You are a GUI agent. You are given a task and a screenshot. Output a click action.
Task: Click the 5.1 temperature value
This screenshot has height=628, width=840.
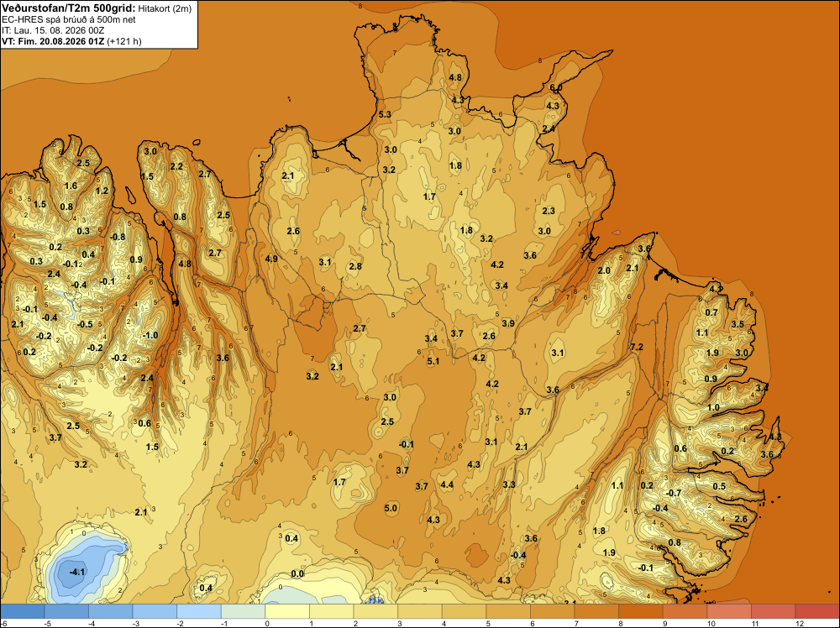(x=433, y=361)
